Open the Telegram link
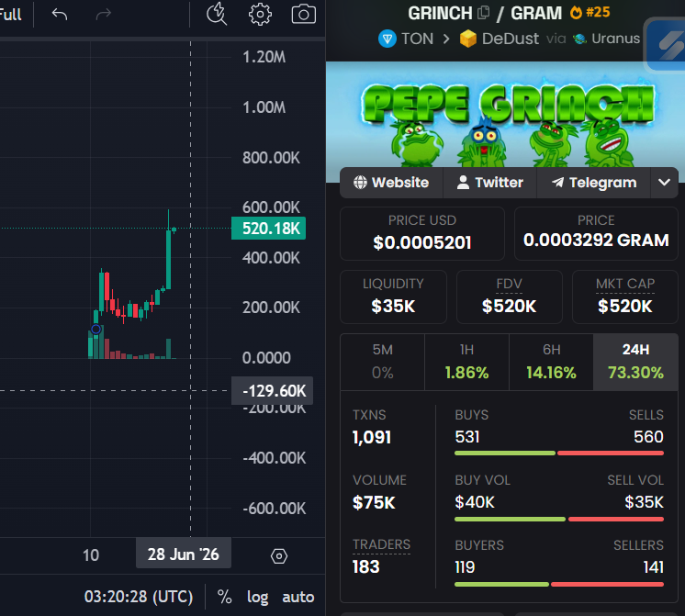This screenshot has height=616, width=685. (594, 182)
